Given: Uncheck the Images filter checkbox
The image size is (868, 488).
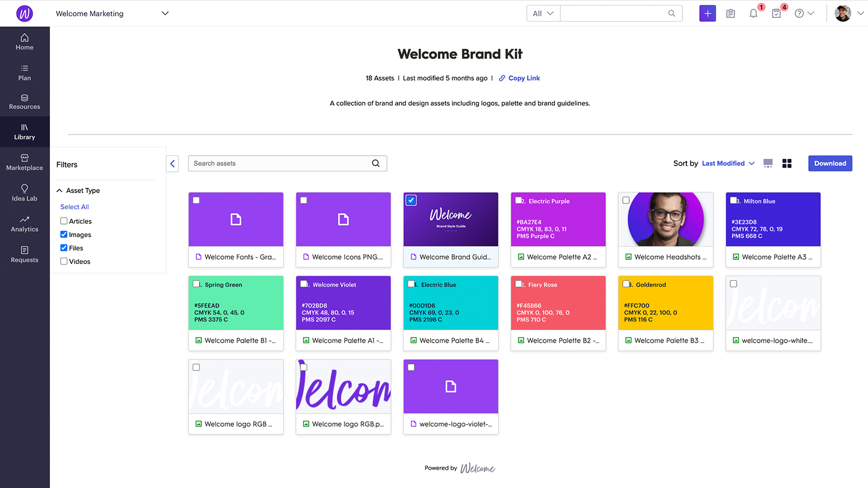Looking at the screenshot, I should click(x=64, y=235).
